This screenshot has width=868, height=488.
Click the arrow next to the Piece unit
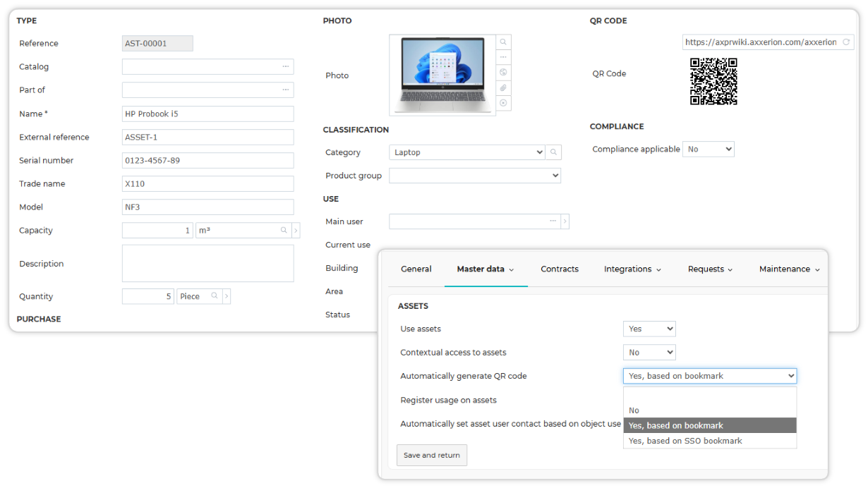(x=227, y=297)
